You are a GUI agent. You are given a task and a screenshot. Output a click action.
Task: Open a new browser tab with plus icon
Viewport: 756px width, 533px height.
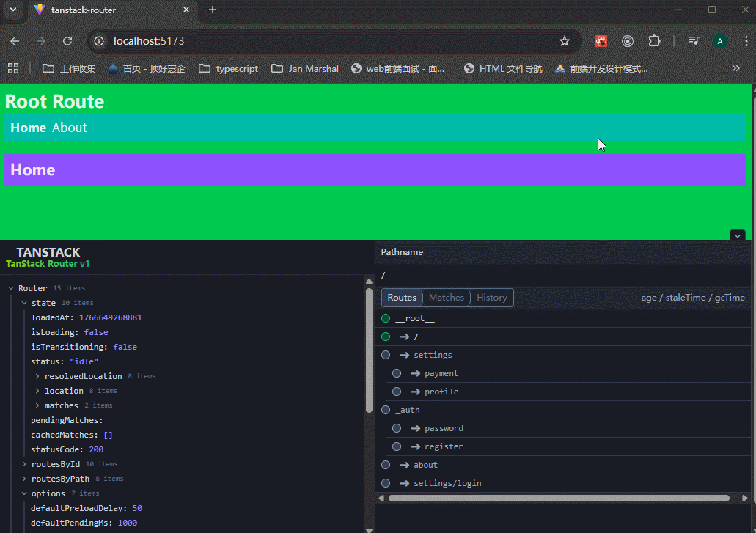click(x=213, y=10)
